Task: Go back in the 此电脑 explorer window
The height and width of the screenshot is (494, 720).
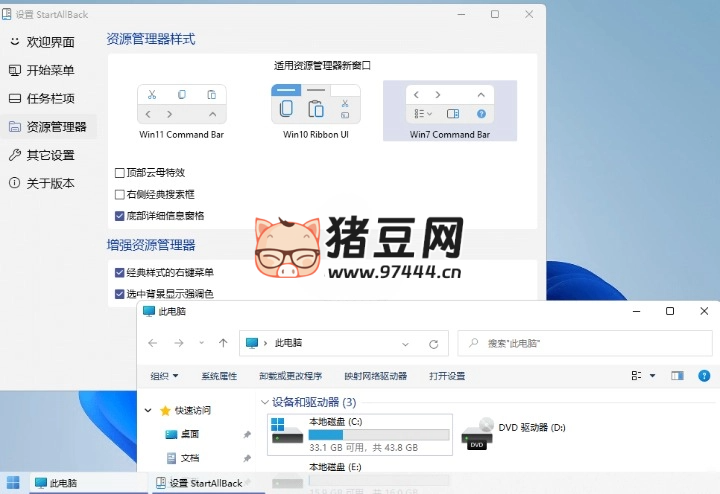Action: (x=153, y=343)
